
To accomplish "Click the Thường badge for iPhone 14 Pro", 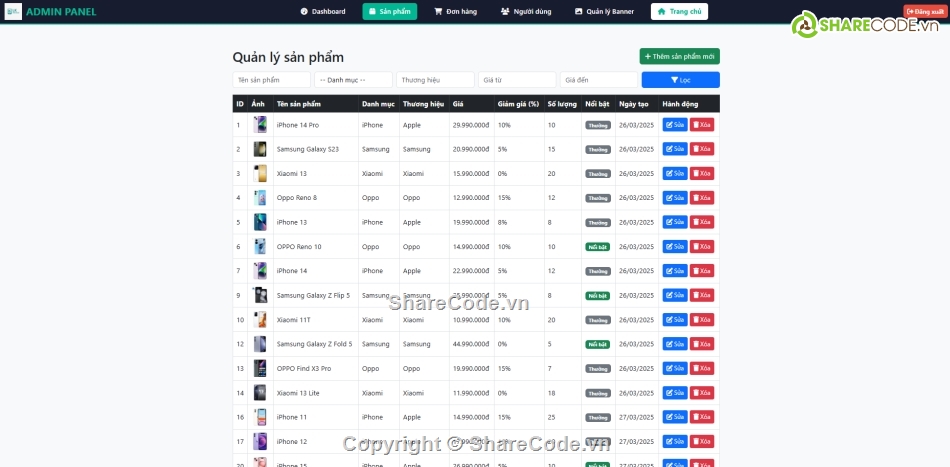I will pyautogui.click(x=598, y=125).
